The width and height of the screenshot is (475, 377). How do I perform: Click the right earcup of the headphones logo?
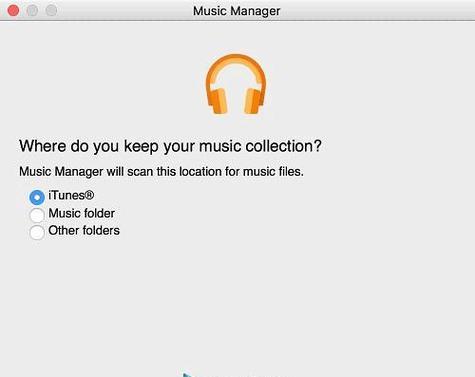[x=254, y=101]
